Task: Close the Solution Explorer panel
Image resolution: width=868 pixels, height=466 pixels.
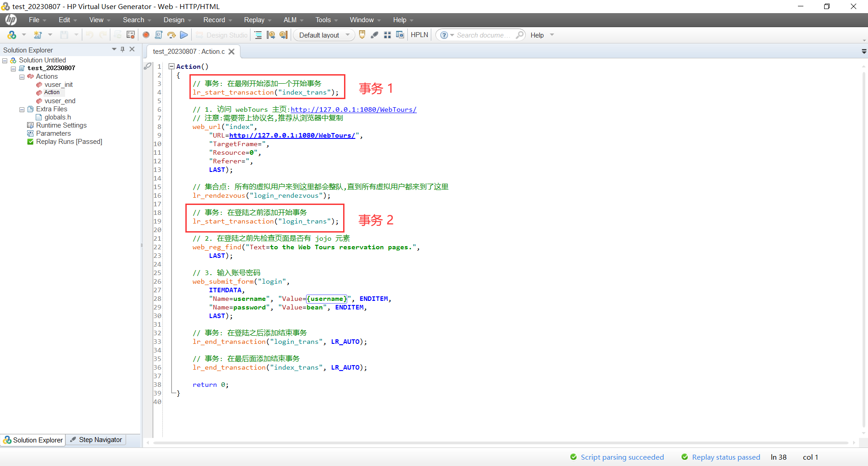Action: click(x=132, y=49)
